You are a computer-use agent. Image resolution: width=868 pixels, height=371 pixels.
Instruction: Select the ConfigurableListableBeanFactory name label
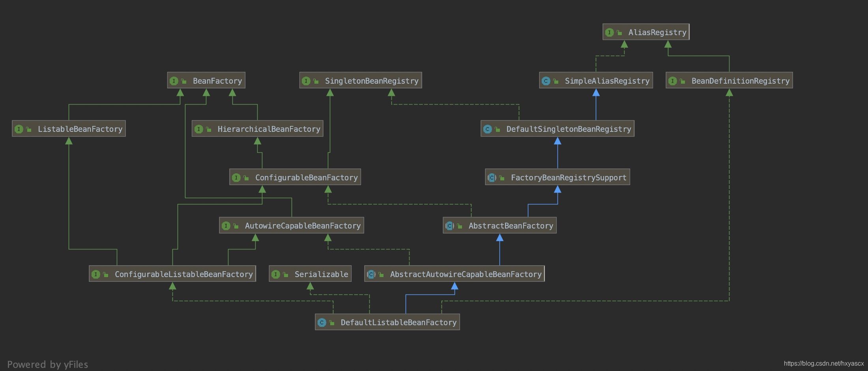click(x=184, y=274)
